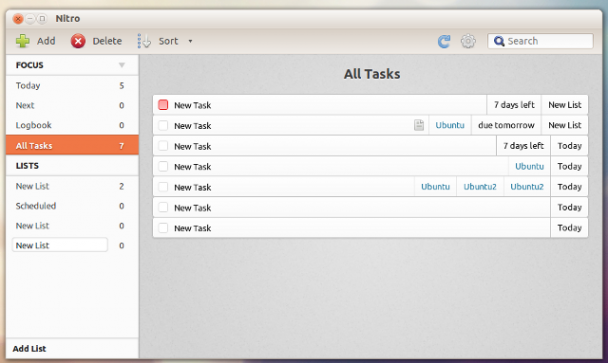Click New List label on red checkbox task
608x363 pixels.
[565, 105]
